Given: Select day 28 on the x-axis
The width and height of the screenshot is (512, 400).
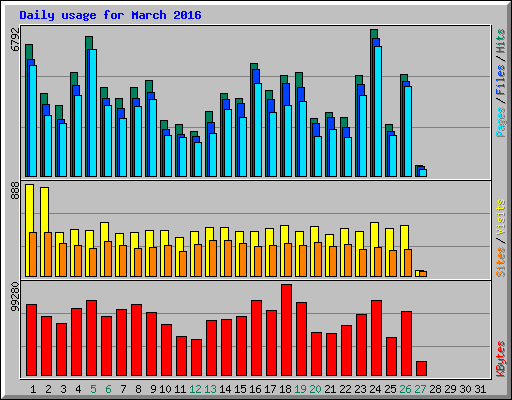Looking at the screenshot, I should pos(435,389).
